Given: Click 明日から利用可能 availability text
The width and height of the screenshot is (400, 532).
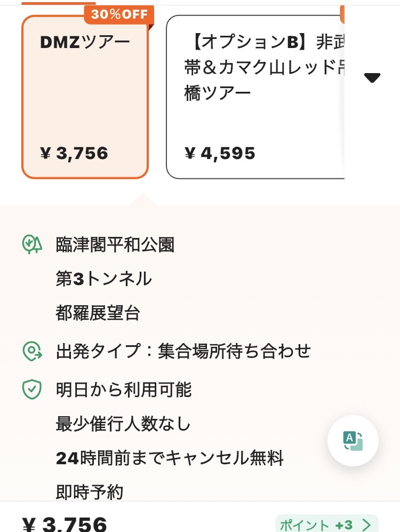Looking at the screenshot, I should tap(124, 390).
